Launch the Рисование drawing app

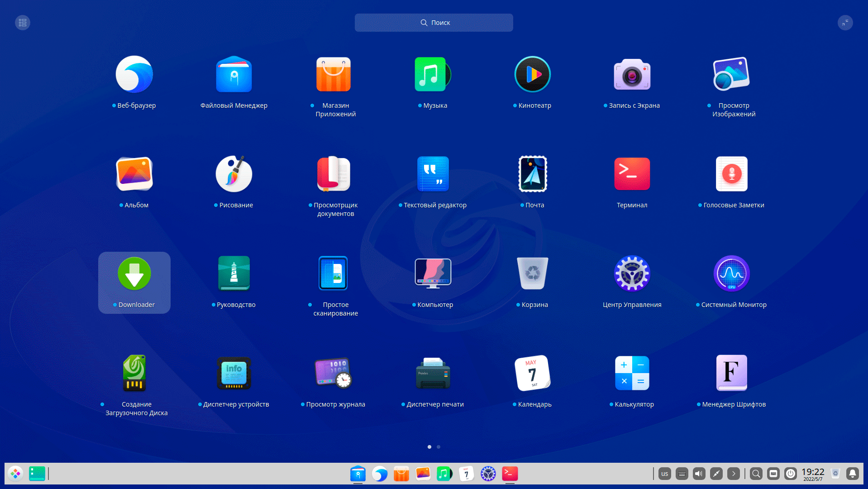234,174
